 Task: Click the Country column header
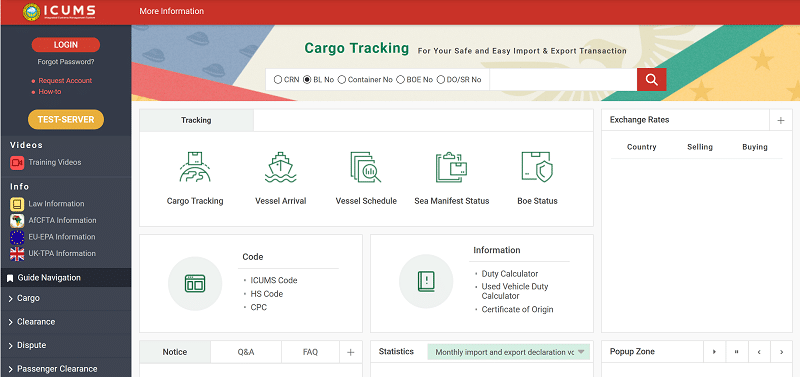(641, 147)
